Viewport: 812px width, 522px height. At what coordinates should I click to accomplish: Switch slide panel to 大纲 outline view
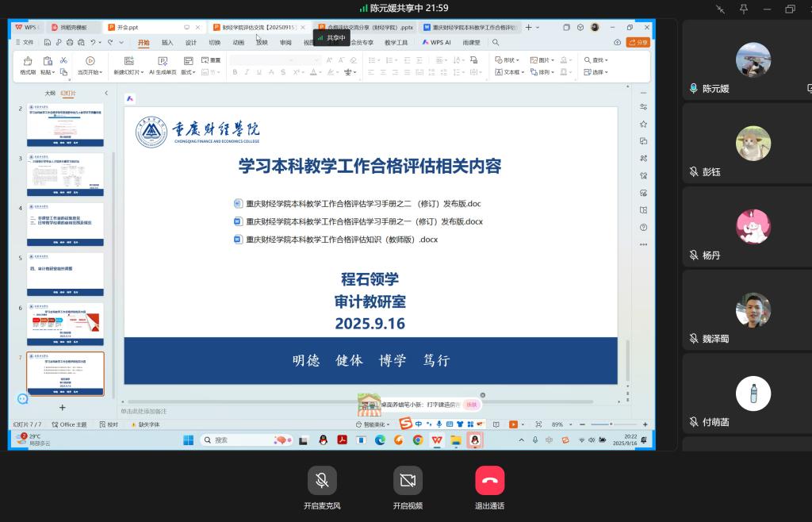click(50, 93)
